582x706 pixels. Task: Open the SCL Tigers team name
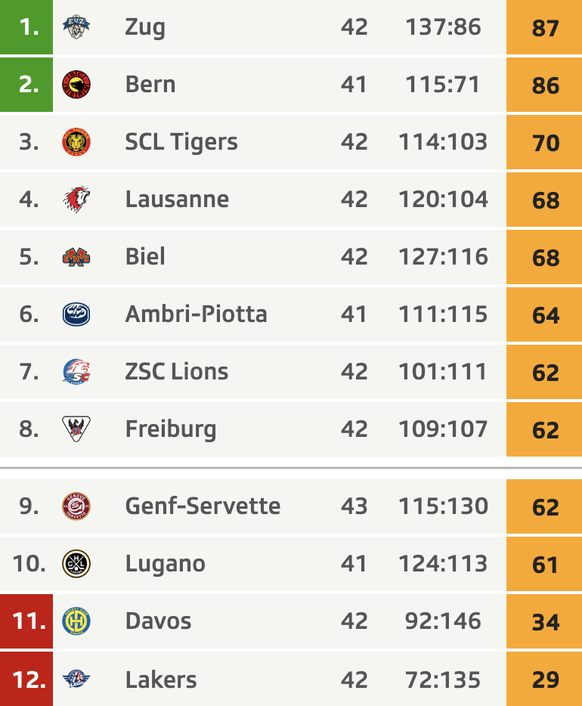point(181,143)
